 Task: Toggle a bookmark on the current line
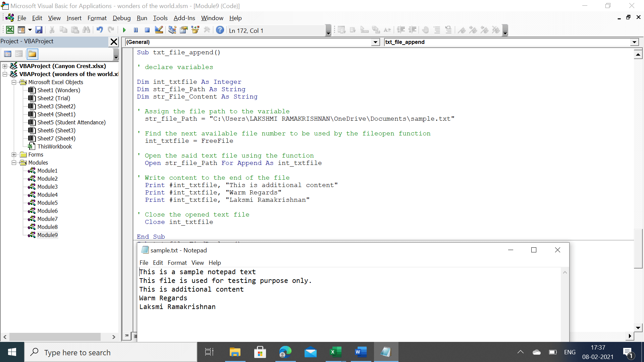coord(462,30)
